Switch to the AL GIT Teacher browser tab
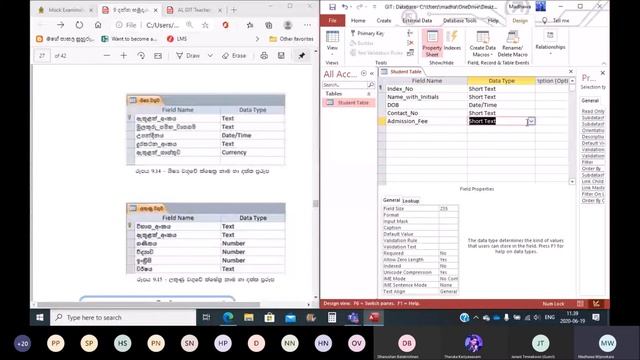Viewport: 640px width, 360px height. click(x=194, y=10)
